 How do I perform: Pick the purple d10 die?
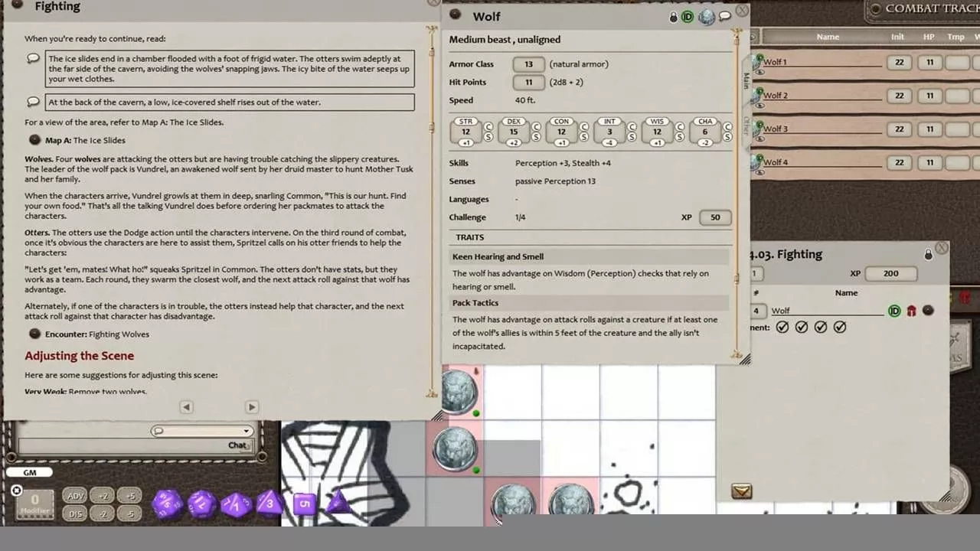coord(236,504)
